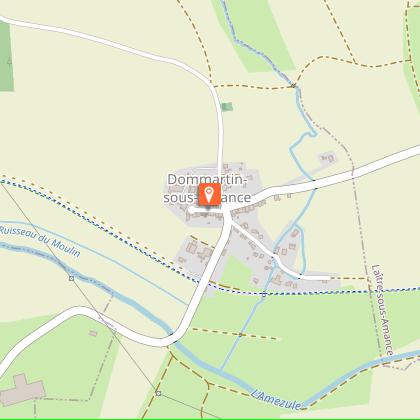Click the power pylon square near the bottom edge

(x=158, y=393)
